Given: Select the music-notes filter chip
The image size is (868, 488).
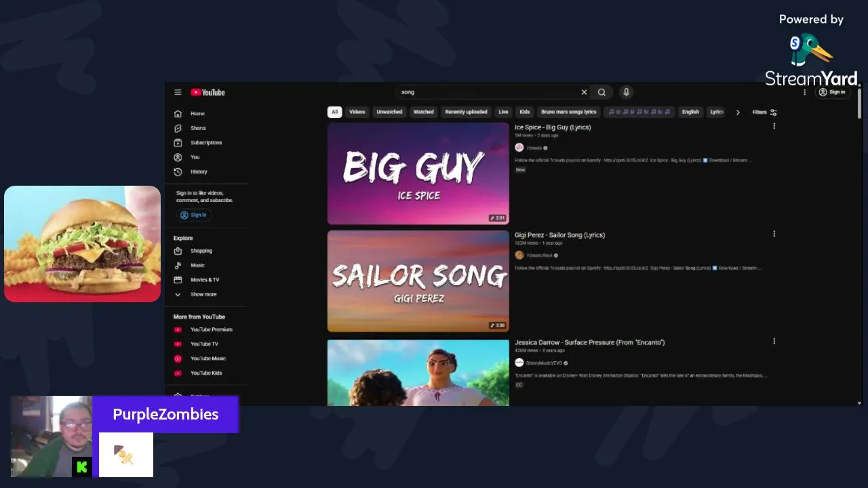Looking at the screenshot, I should point(639,112).
